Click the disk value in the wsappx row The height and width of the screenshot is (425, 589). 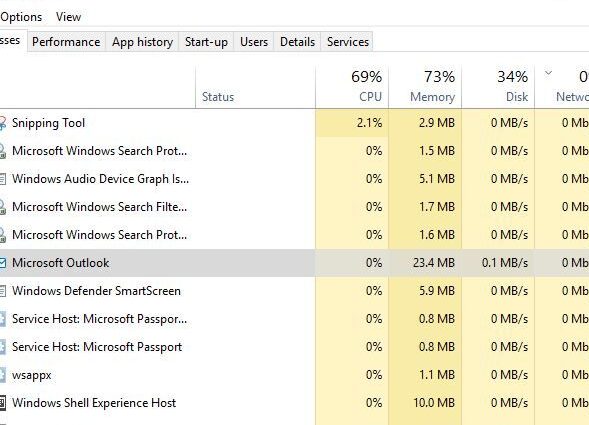click(509, 375)
